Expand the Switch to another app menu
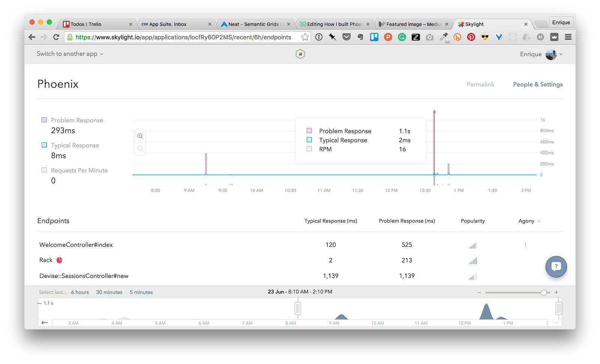600x364 pixels. [x=70, y=54]
